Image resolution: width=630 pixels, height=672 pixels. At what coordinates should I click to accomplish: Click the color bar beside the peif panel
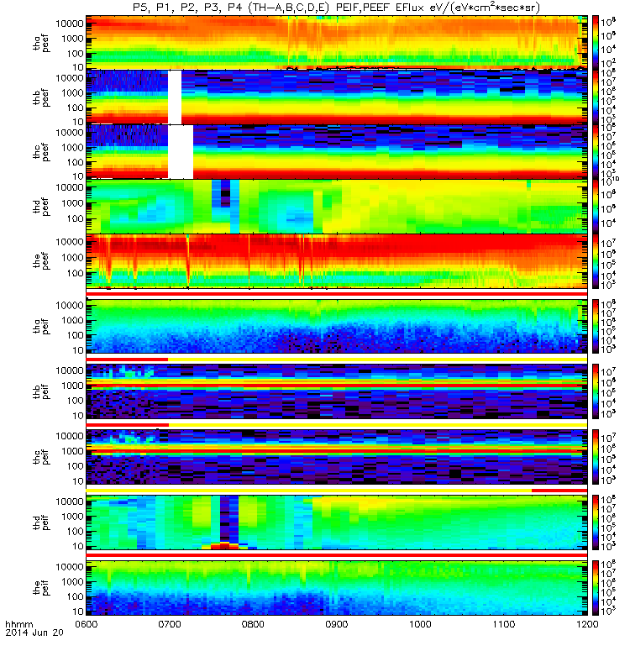(x=596, y=587)
